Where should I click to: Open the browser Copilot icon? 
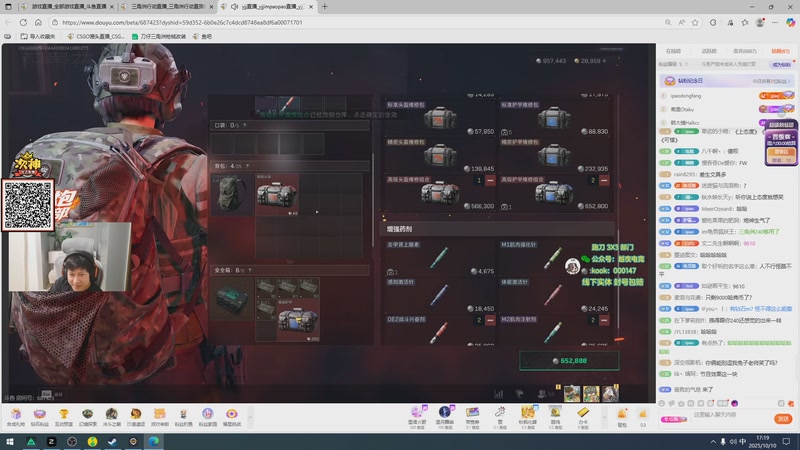790,22
